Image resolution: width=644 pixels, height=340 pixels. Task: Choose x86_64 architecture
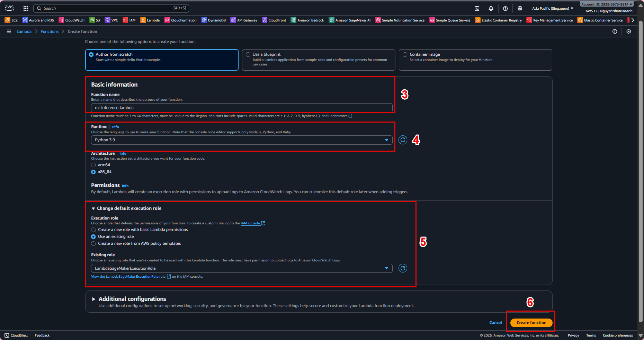[93, 172]
